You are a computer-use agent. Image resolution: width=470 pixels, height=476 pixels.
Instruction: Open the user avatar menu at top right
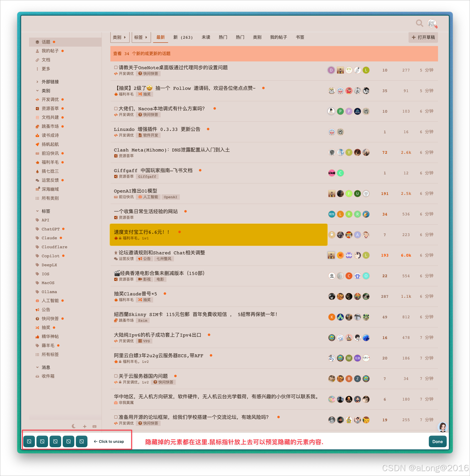pyautogui.click(x=432, y=23)
